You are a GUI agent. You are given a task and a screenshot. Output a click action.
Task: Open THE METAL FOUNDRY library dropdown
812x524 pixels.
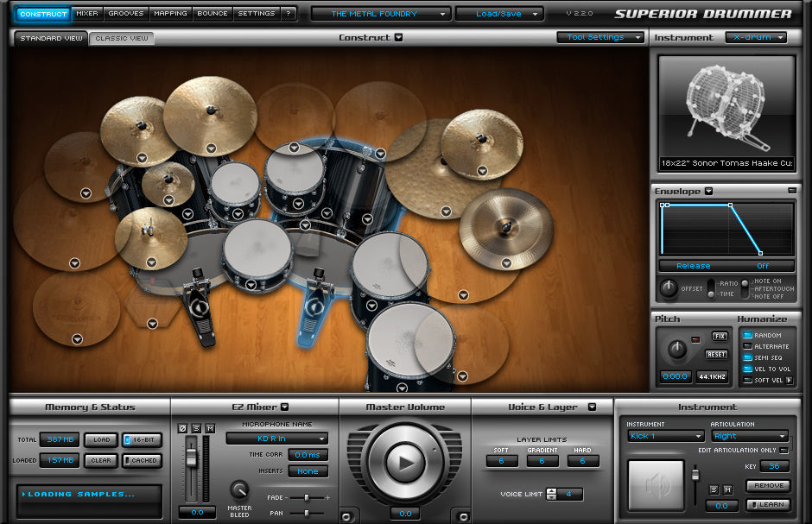(x=380, y=13)
